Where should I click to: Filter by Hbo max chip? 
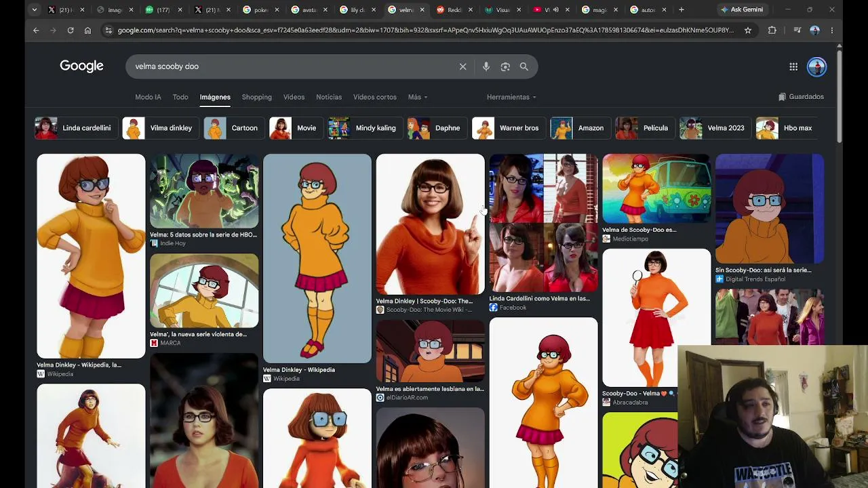pos(787,128)
